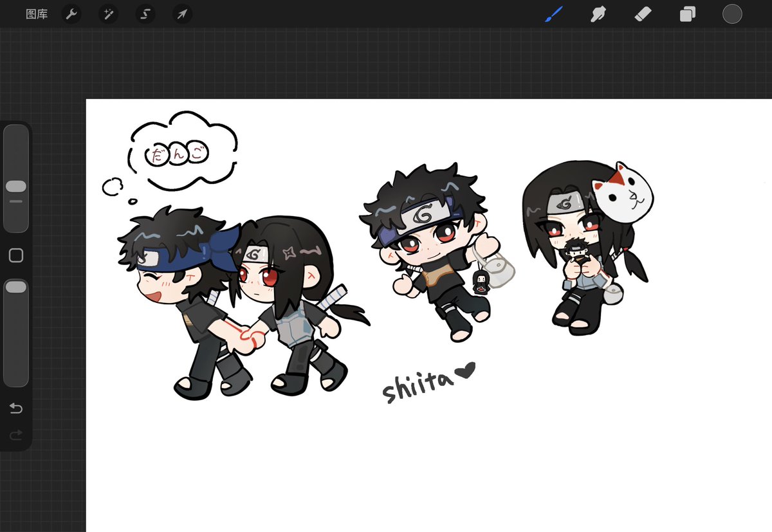Select the Smudge tool
This screenshot has width=772, height=532.
(x=598, y=14)
